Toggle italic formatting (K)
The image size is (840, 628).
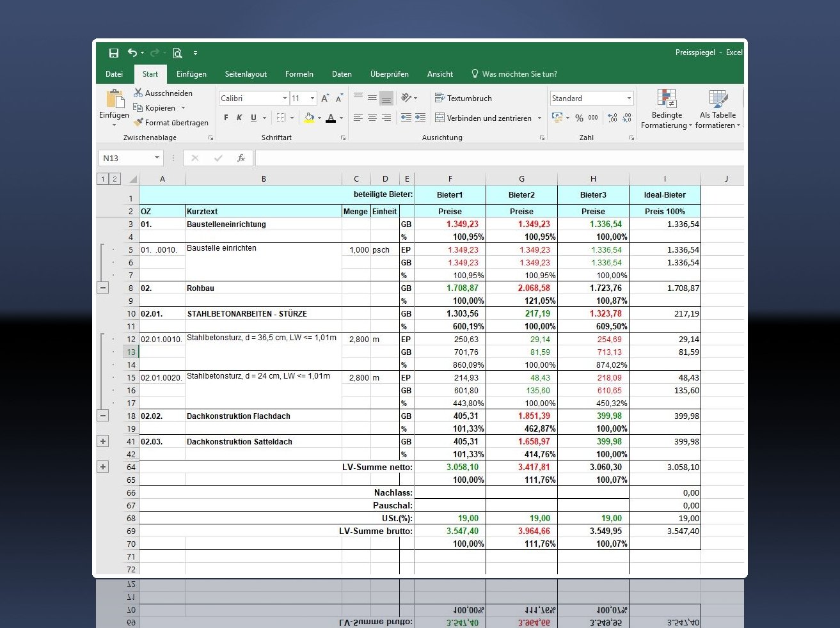[x=239, y=118]
